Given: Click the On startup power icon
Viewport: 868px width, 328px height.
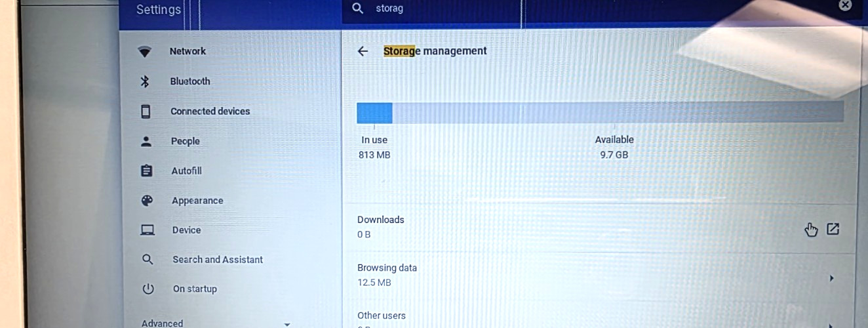Looking at the screenshot, I should point(148,289).
